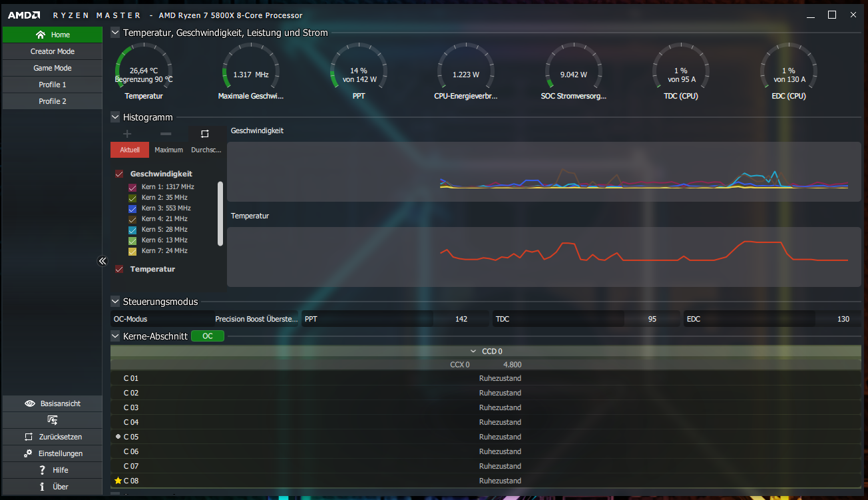Open Profile 1
This screenshot has width=868, height=500.
coord(53,85)
